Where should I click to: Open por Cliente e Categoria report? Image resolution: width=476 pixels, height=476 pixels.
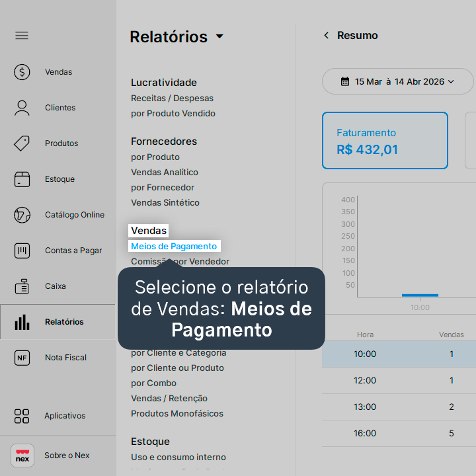178,353
